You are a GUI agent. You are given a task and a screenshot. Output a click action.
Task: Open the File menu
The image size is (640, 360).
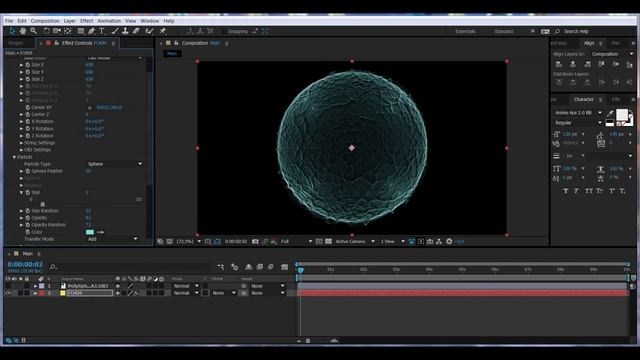coord(9,21)
